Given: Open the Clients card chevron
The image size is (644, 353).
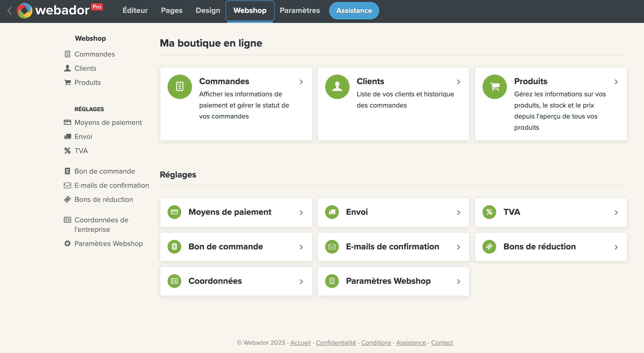Looking at the screenshot, I should pyautogui.click(x=458, y=82).
